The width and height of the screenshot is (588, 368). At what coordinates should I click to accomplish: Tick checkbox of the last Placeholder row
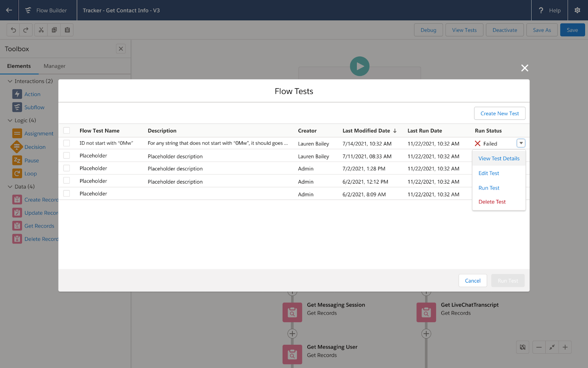tap(67, 194)
